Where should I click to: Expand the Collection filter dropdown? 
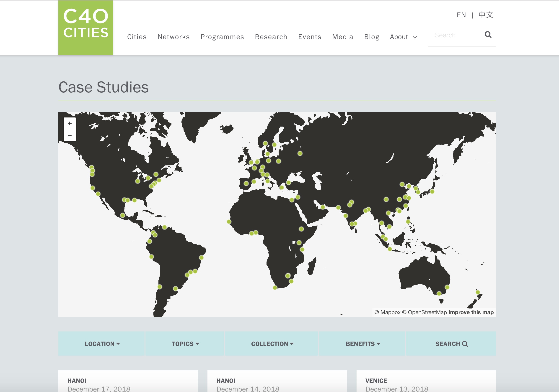click(x=272, y=344)
